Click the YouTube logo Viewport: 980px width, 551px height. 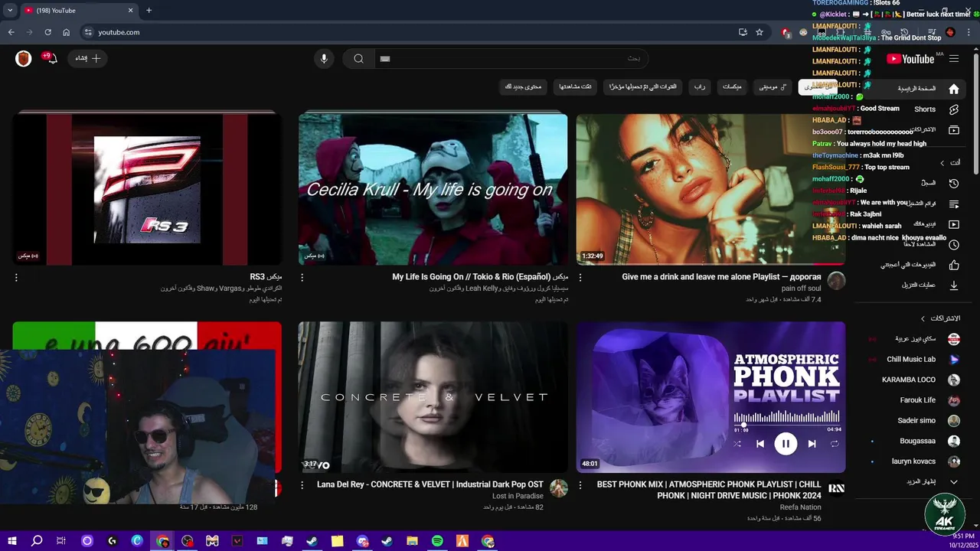click(x=910, y=59)
